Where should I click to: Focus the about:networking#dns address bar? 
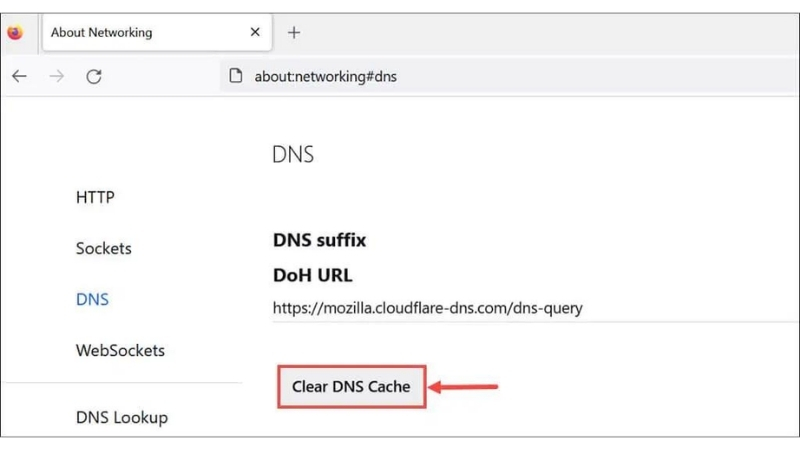509,77
